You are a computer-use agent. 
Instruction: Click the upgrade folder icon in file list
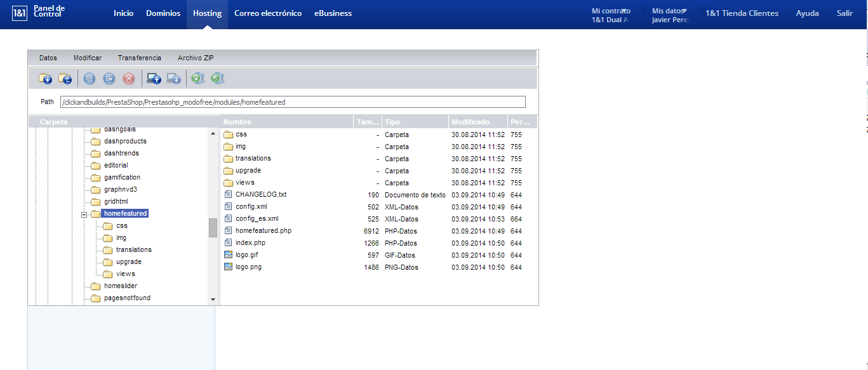[229, 170]
